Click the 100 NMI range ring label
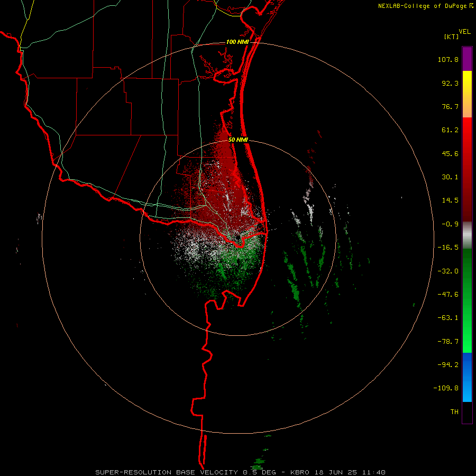This screenshot has height=476, width=476. coord(237,42)
